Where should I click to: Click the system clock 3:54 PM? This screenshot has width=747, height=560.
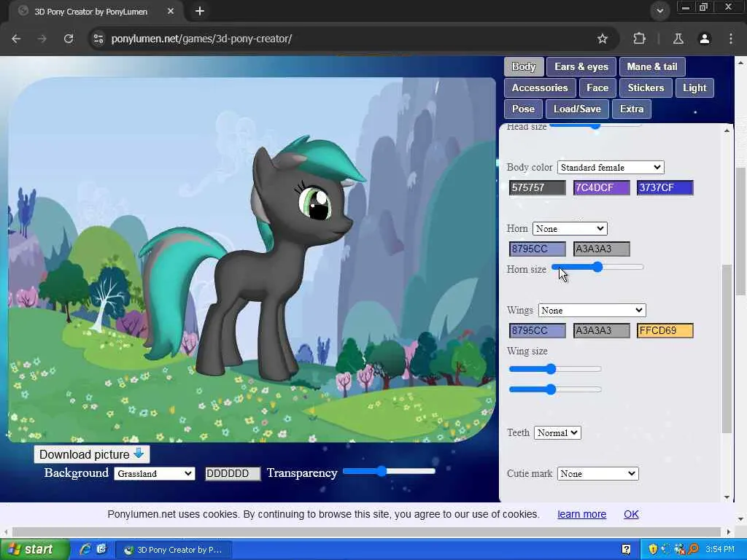coord(720,550)
